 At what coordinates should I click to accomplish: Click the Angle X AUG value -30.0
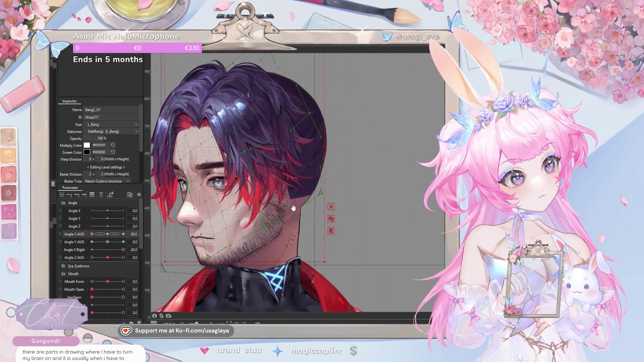[x=133, y=234]
